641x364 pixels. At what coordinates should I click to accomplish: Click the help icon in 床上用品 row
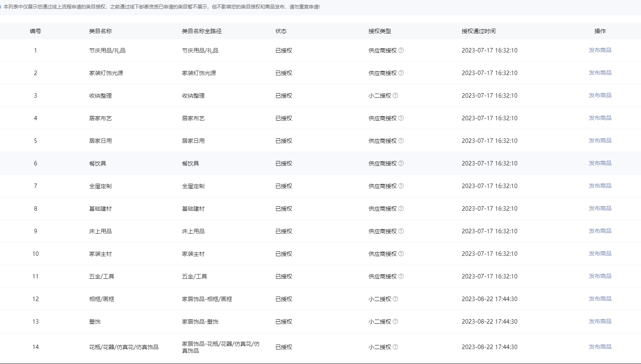click(401, 231)
